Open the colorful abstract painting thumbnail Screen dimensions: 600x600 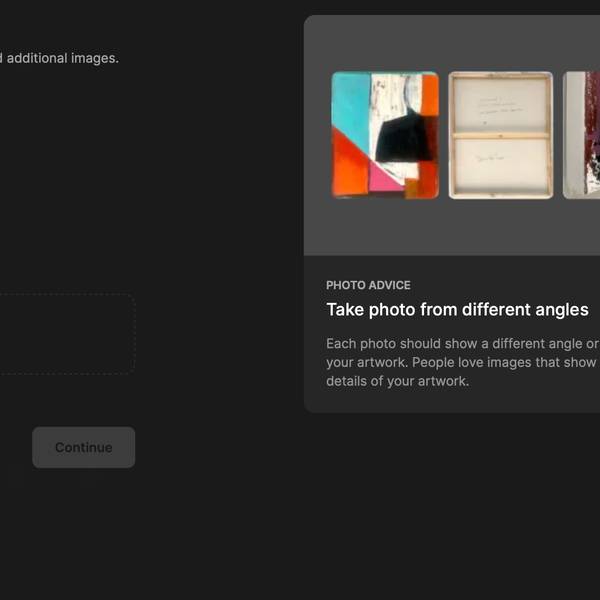385,135
